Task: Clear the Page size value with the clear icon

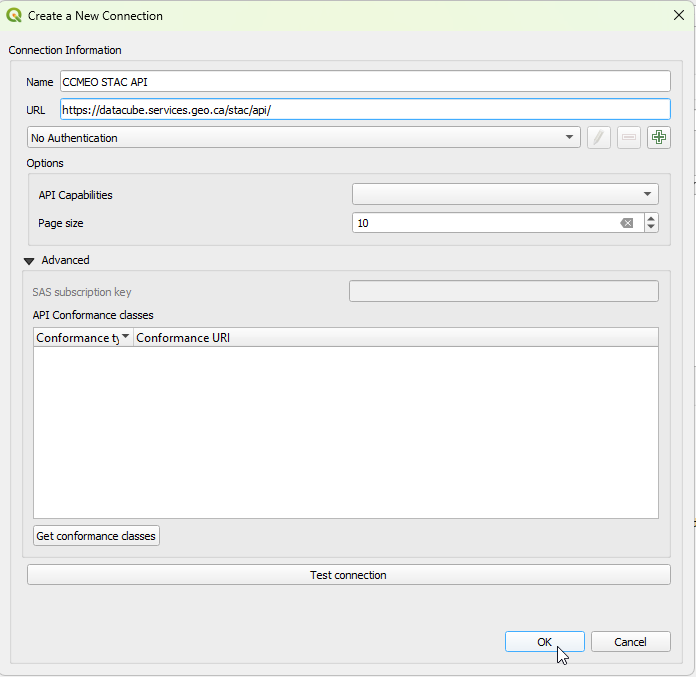Action: tap(627, 223)
